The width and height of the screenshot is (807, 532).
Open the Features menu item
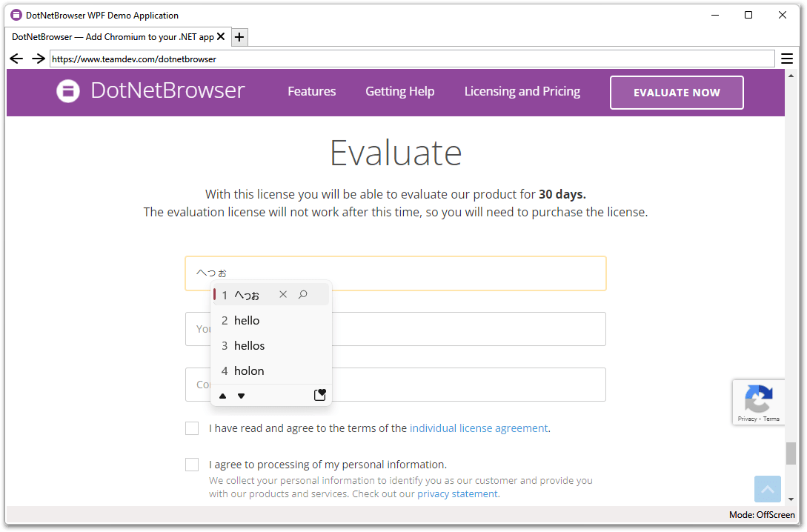coord(311,91)
